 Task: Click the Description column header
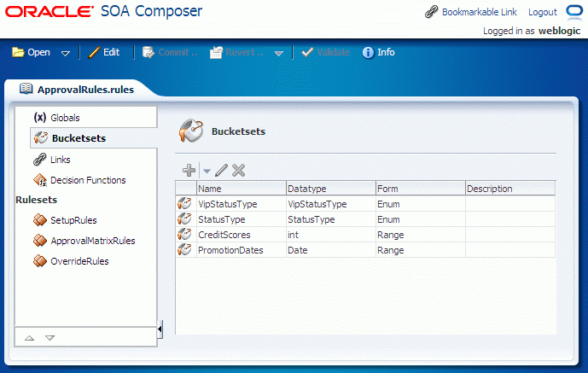pos(510,189)
